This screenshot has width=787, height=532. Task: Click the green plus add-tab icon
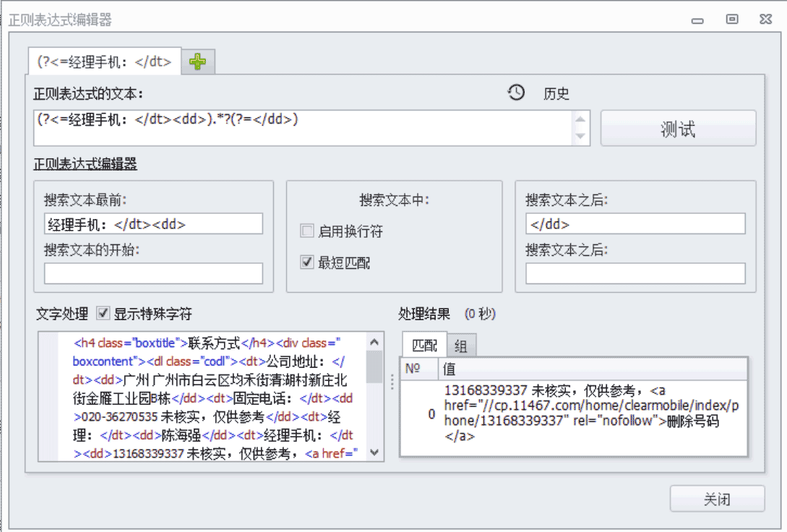(x=197, y=63)
